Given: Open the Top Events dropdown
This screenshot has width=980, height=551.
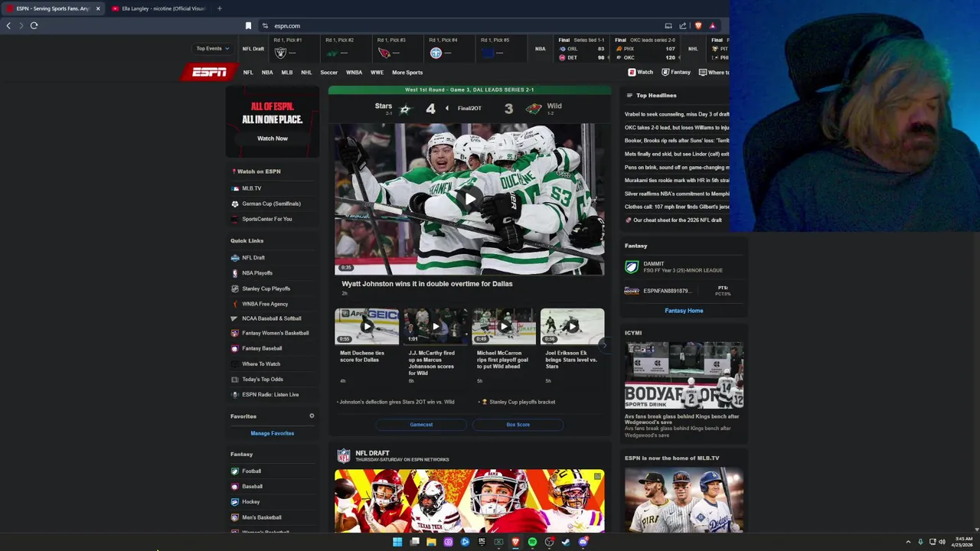Looking at the screenshot, I should pos(212,48).
